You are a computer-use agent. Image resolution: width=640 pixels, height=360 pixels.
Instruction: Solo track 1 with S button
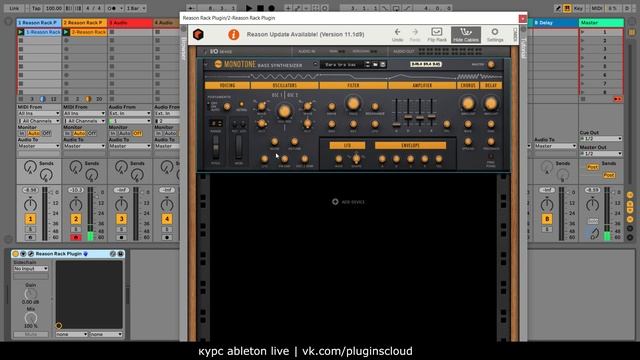coord(30,229)
